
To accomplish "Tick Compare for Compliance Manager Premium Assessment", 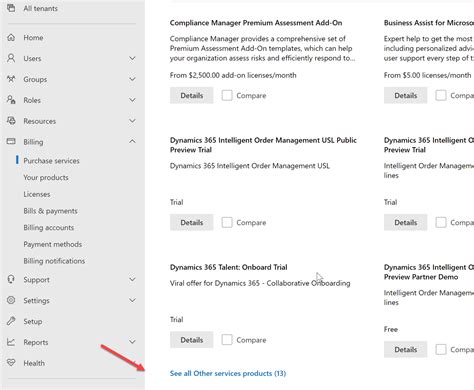I will [x=227, y=95].
